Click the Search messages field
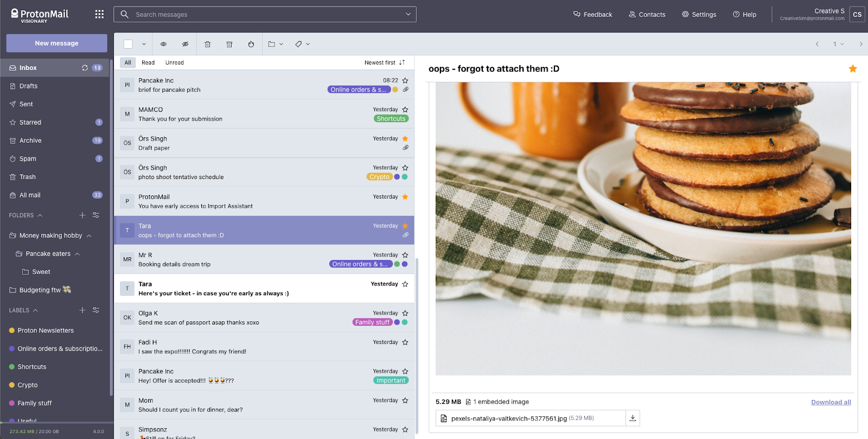The image size is (868, 439). [265, 14]
